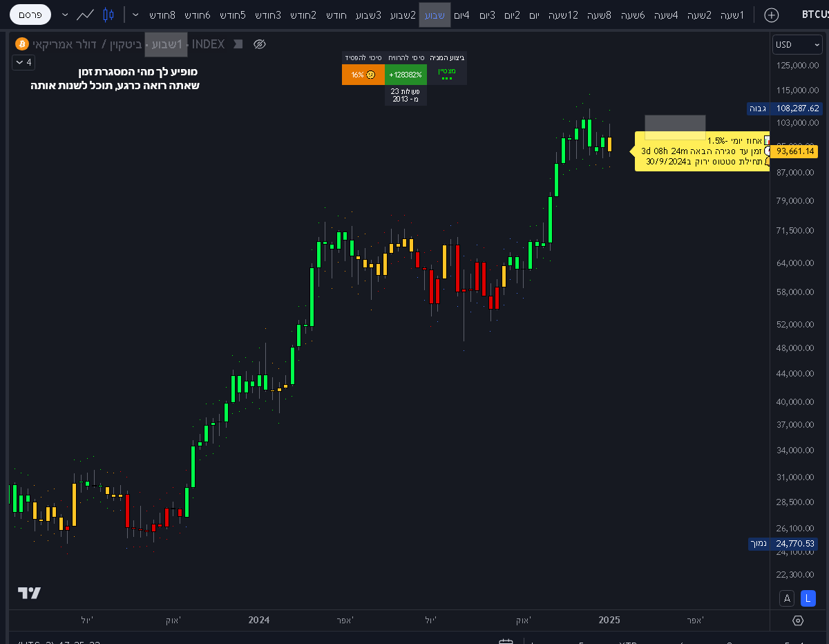Viewport: 829px width, 644px height.
Task: Click the TradingView logo
Action: pyautogui.click(x=29, y=593)
